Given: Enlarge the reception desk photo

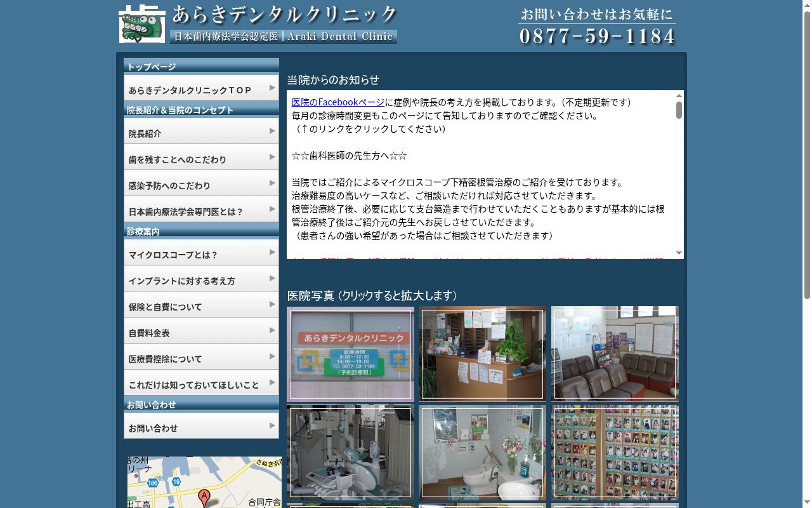Looking at the screenshot, I should click(482, 354).
